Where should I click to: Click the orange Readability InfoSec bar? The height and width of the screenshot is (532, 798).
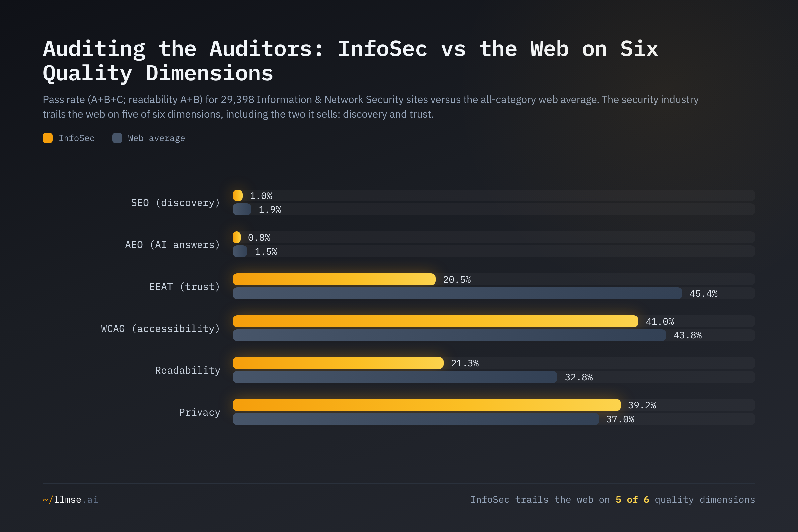(338, 363)
